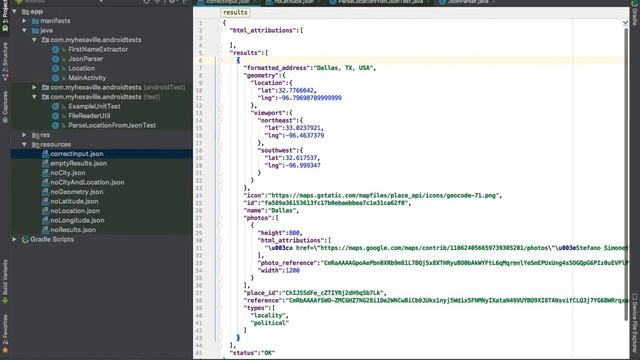Open the Favorites tool window
The width and height of the screenshot is (640, 360).
click(x=5, y=333)
